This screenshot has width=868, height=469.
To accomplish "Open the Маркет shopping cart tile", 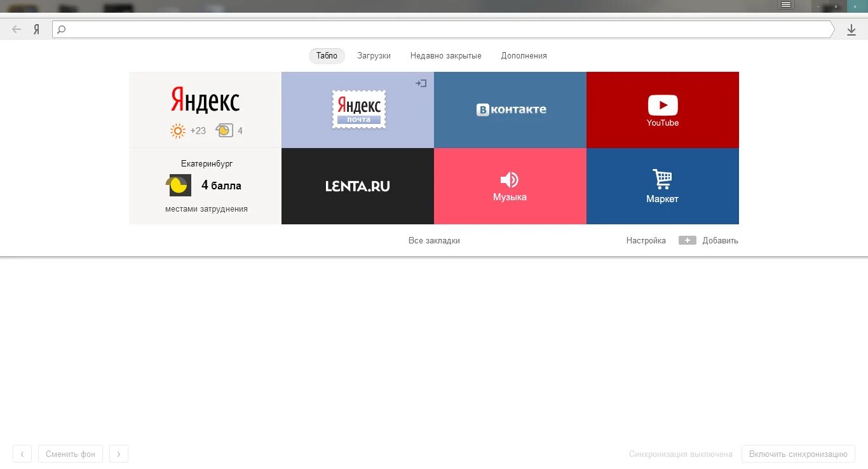I will tap(663, 186).
